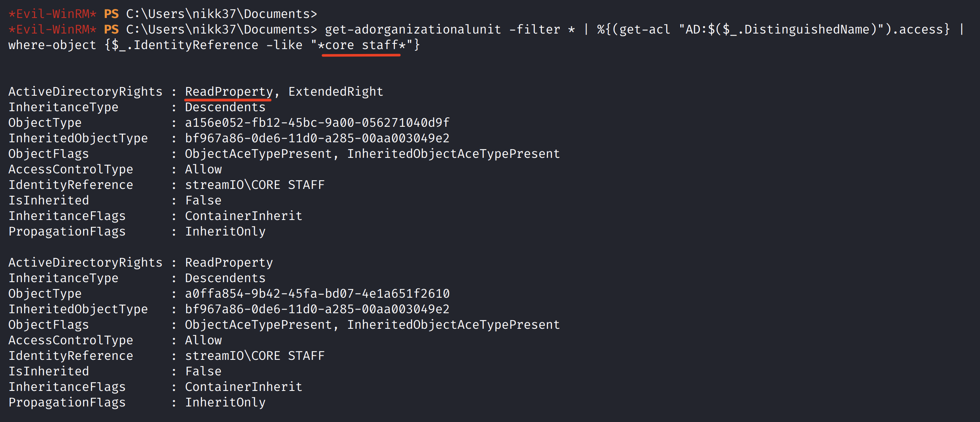Click the underlined "*core staff*" filter string
This screenshot has height=422, width=980.
click(x=361, y=45)
